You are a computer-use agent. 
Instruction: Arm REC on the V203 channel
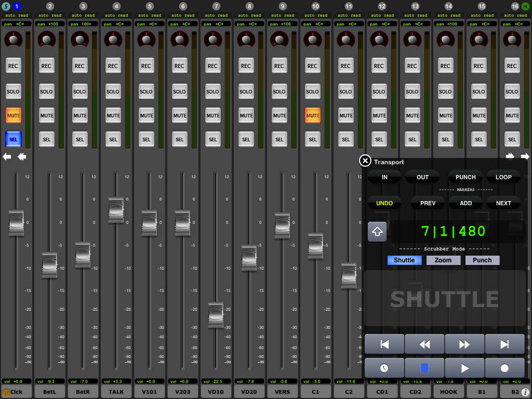coord(179,66)
